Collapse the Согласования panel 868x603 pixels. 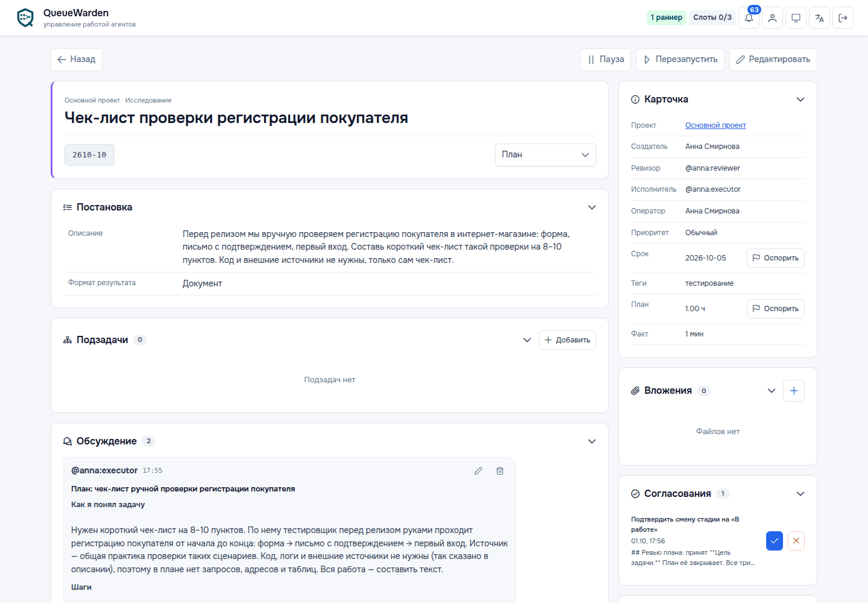pos(800,494)
